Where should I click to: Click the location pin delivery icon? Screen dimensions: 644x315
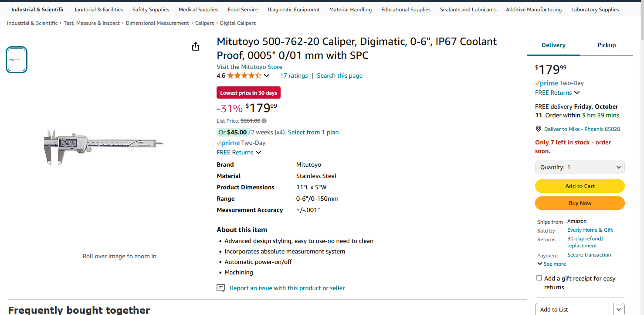539,129
